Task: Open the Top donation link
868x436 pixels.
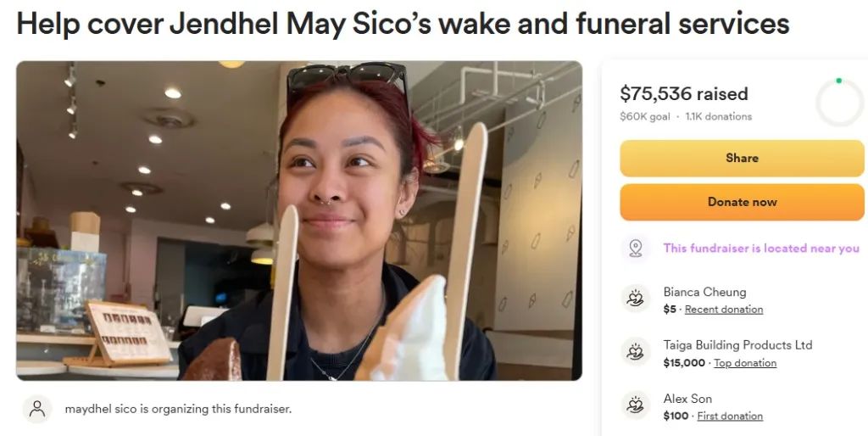Action: (x=744, y=363)
